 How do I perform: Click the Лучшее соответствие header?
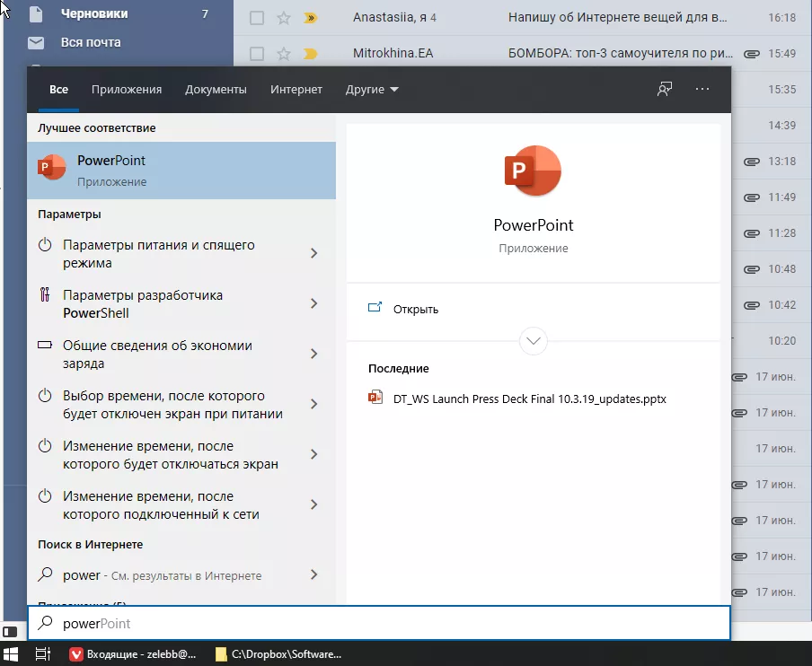pos(96,127)
